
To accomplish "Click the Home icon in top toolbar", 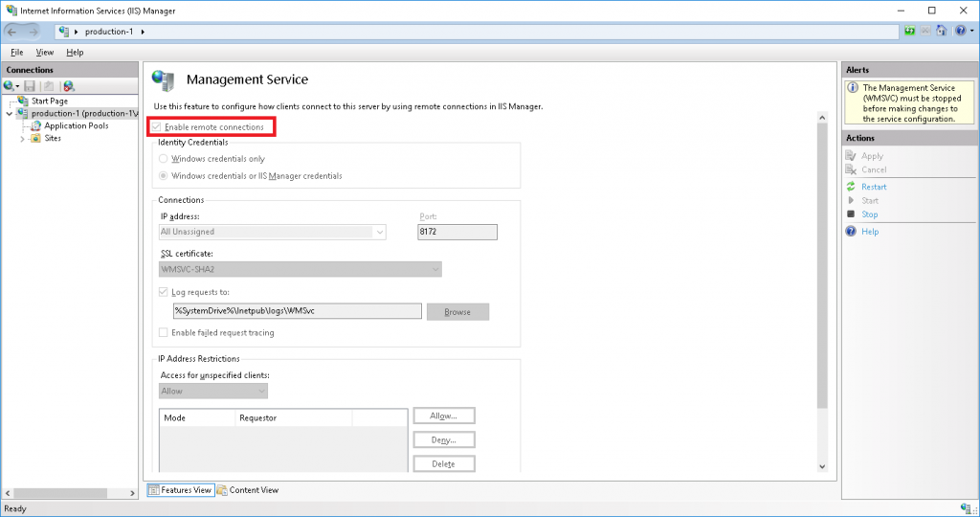I will 941,32.
